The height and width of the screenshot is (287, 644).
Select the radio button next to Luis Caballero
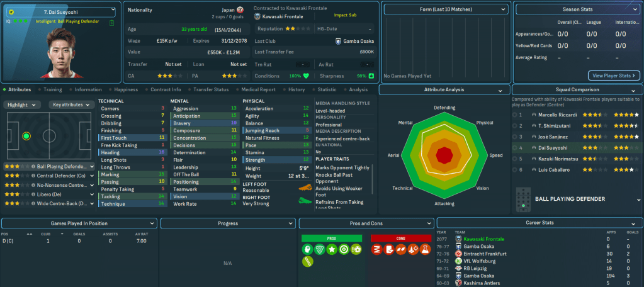pos(514,170)
